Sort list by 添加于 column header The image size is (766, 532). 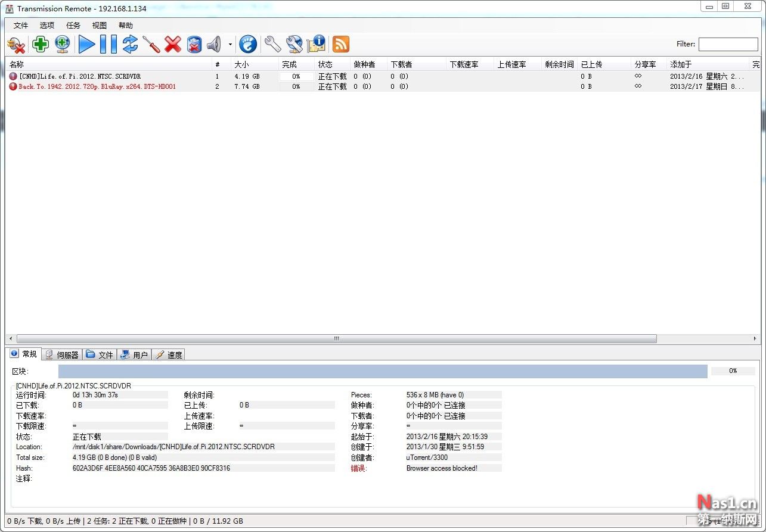tap(708, 64)
